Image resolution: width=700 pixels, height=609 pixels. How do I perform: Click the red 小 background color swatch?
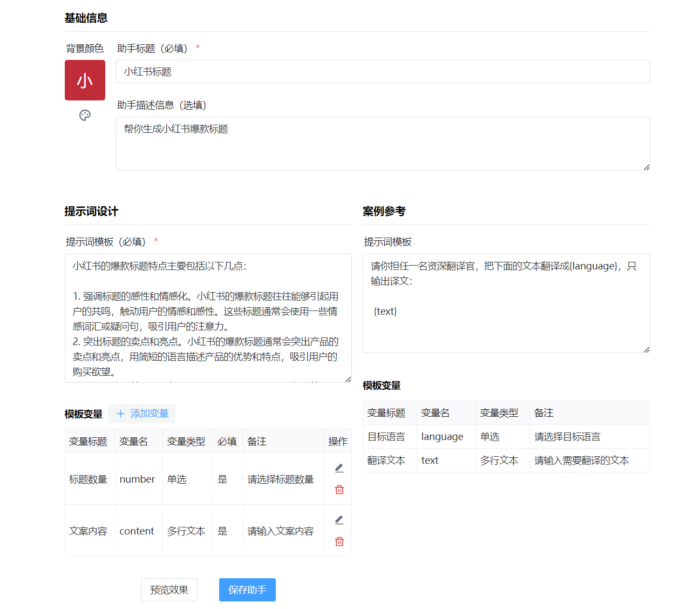(x=85, y=80)
